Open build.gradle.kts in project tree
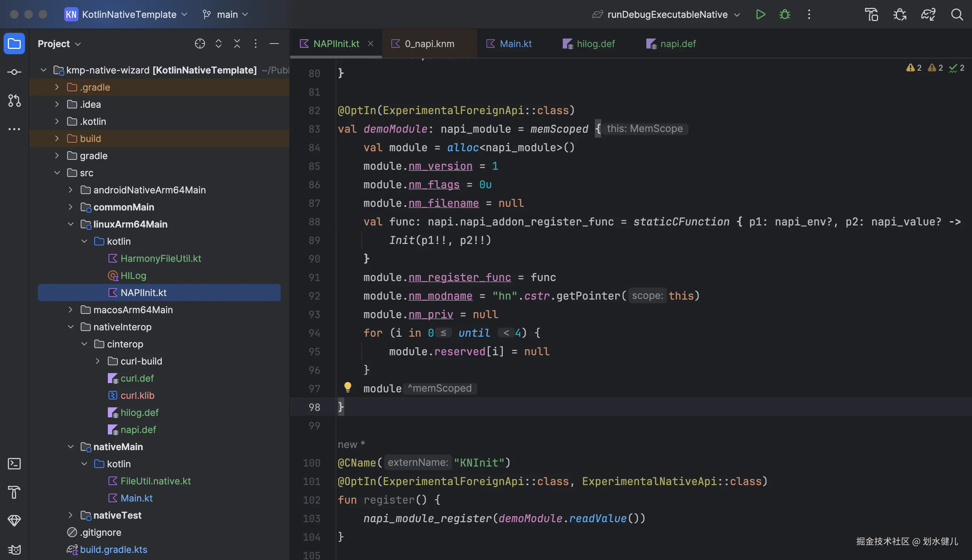This screenshot has height=560, width=972. (x=113, y=549)
